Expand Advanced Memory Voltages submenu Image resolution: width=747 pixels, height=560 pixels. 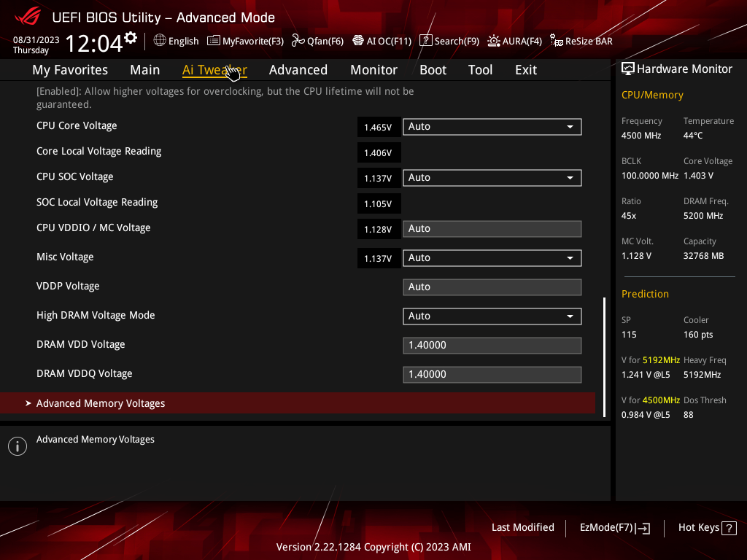coord(298,402)
